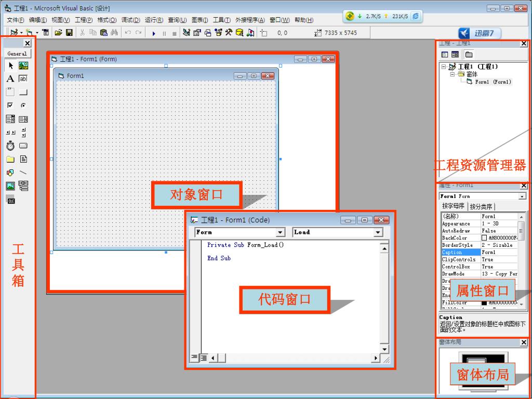
Task: Collapse the 工程1 (工程1) tree node
Action: [x=444, y=67]
